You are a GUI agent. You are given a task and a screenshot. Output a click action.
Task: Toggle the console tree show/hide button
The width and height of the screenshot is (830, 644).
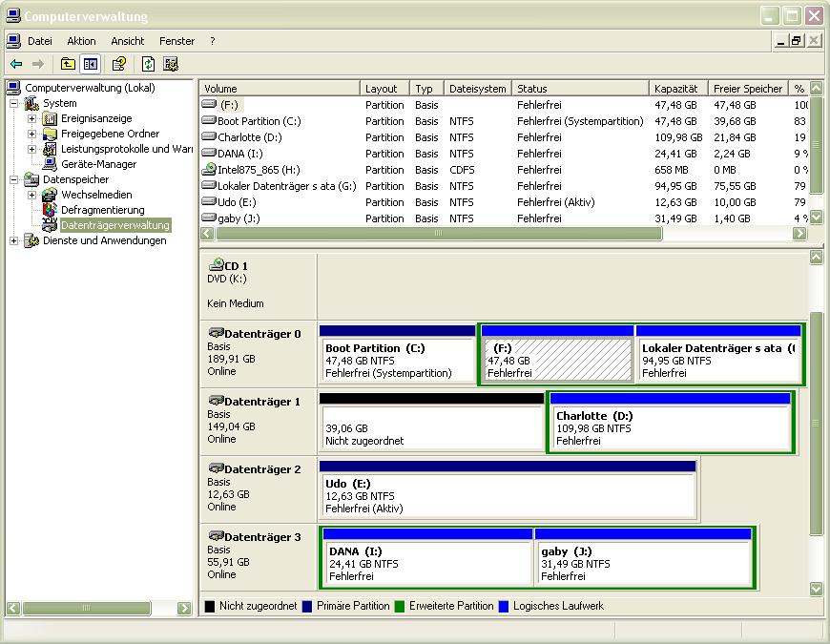click(x=90, y=64)
